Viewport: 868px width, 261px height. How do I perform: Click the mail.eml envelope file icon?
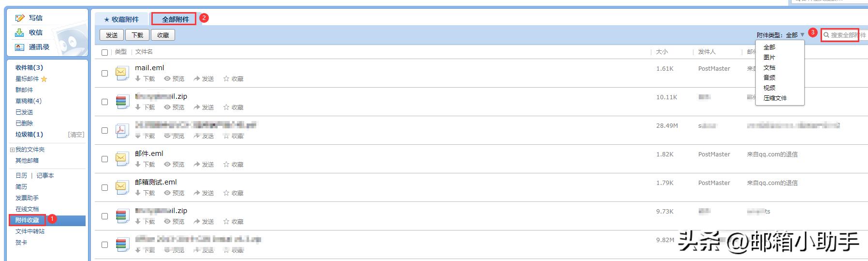(121, 73)
